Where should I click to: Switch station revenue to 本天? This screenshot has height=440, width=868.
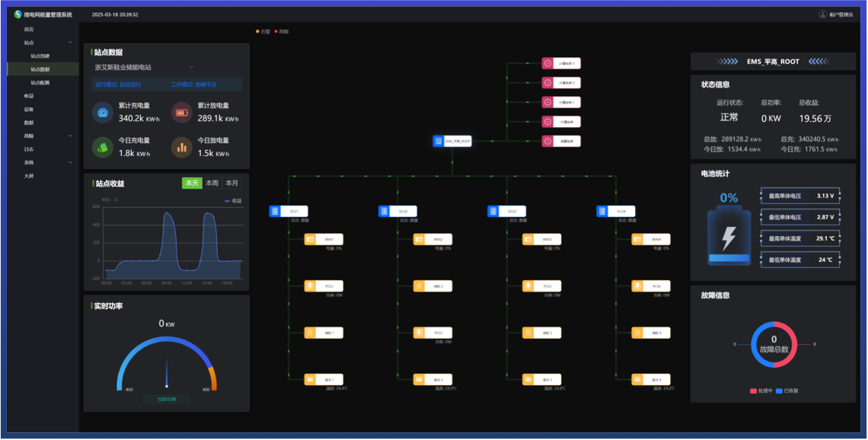click(x=192, y=183)
